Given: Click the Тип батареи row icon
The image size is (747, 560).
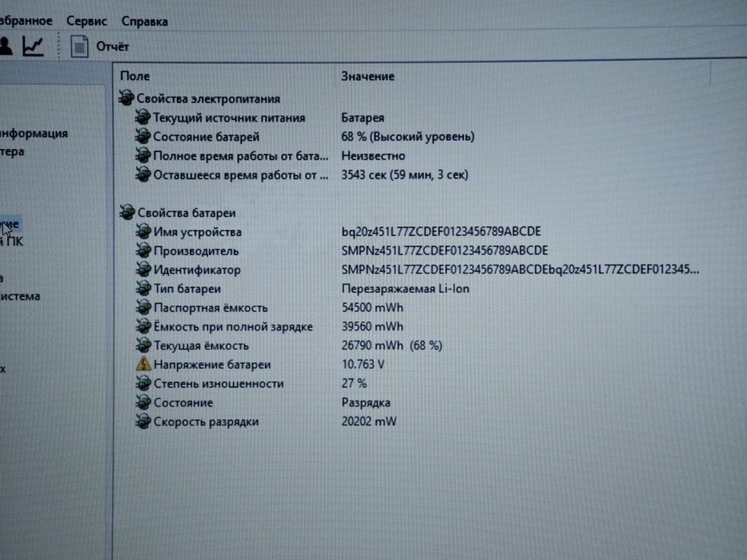Looking at the screenshot, I should pyautogui.click(x=143, y=288).
